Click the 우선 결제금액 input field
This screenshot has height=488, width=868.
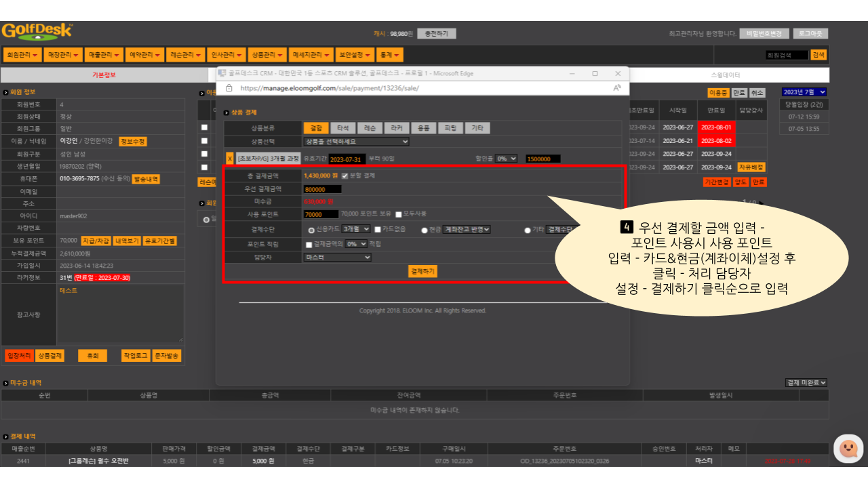coord(322,189)
